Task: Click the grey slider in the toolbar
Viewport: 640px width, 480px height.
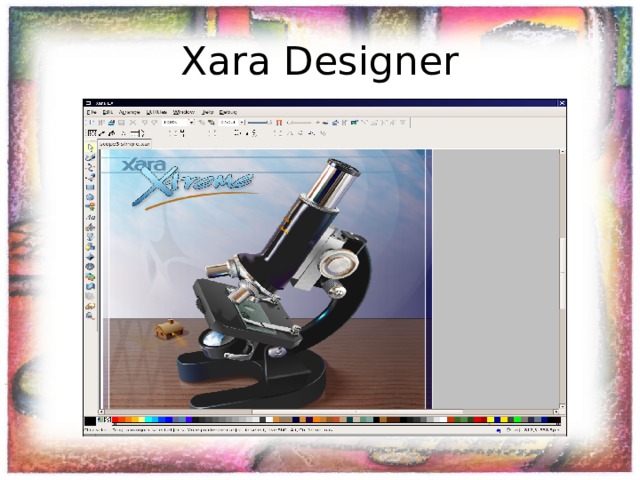Action: tap(300, 122)
